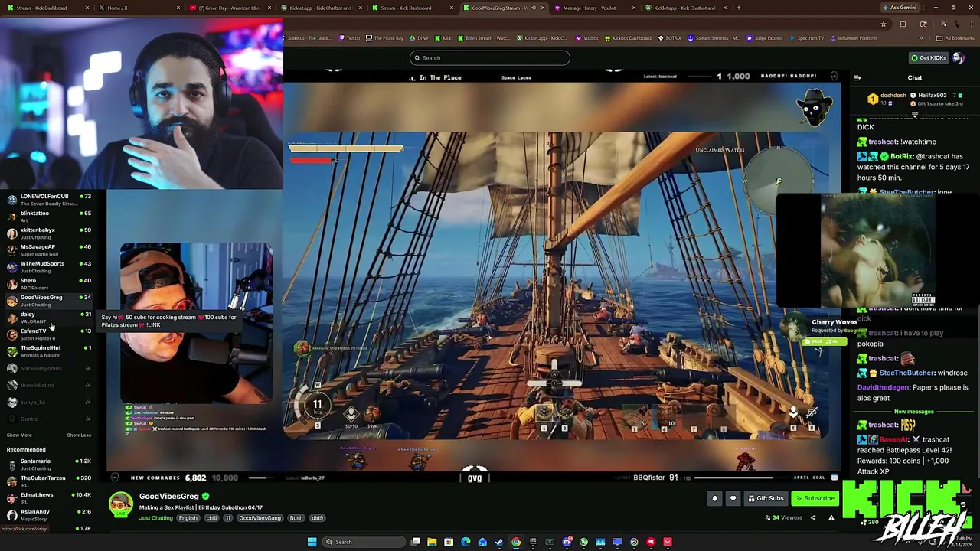Viewport: 980px width, 551px height.
Task: Click the Get KICKs button
Action: (928, 57)
